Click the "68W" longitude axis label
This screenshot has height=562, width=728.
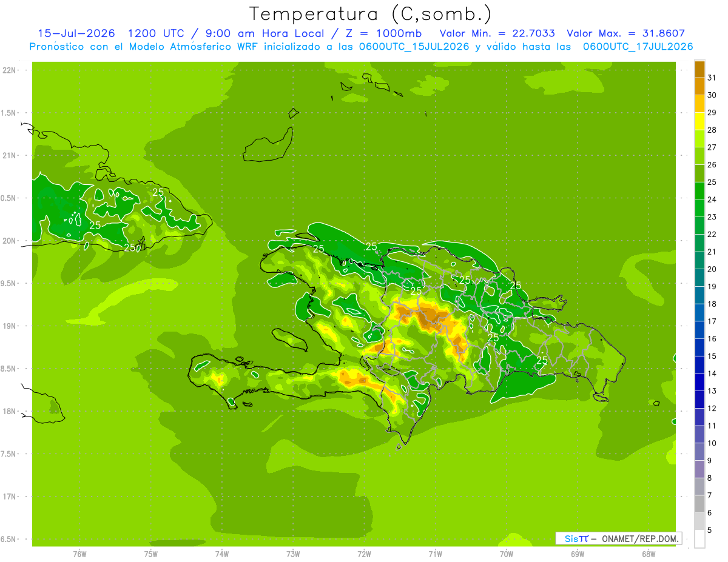649,554
